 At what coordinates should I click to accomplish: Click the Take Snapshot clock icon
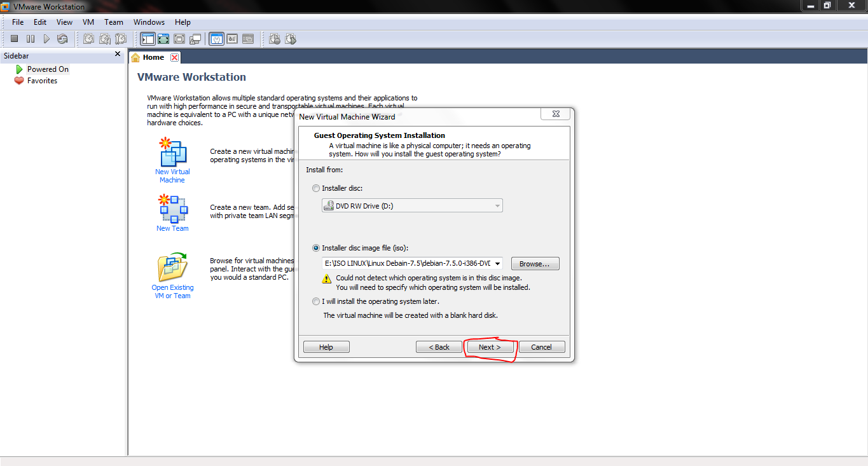coord(88,39)
